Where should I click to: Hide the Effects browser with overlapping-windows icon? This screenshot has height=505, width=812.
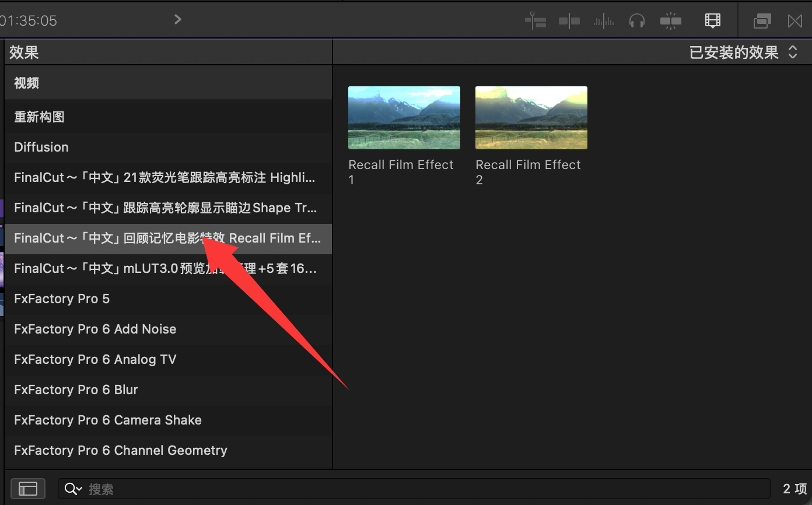(762, 21)
